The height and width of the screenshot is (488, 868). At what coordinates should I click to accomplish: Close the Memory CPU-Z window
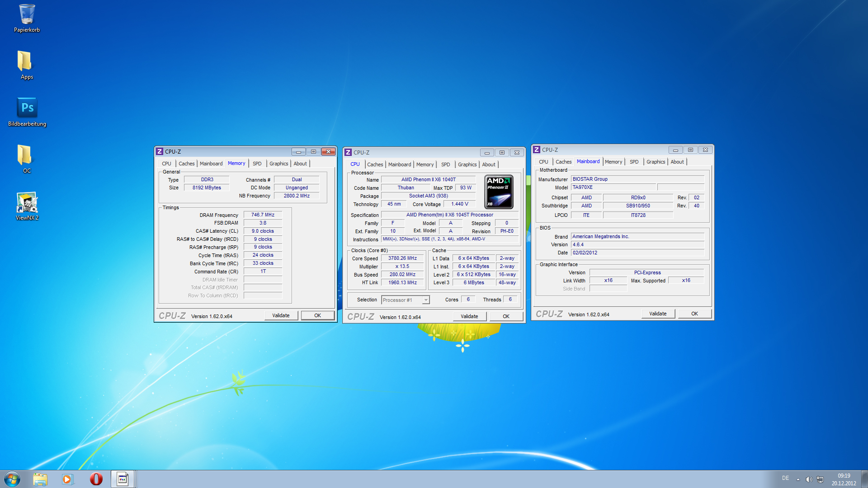point(328,151)
